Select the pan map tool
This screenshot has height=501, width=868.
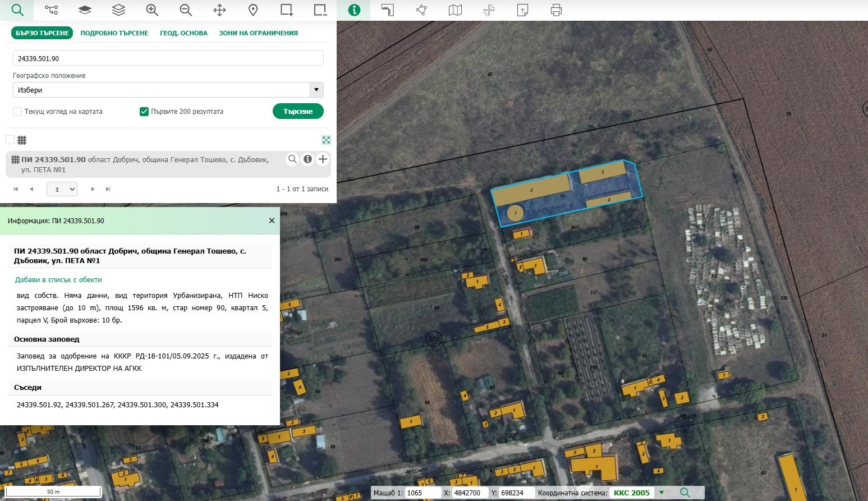[x=219, y=10]
